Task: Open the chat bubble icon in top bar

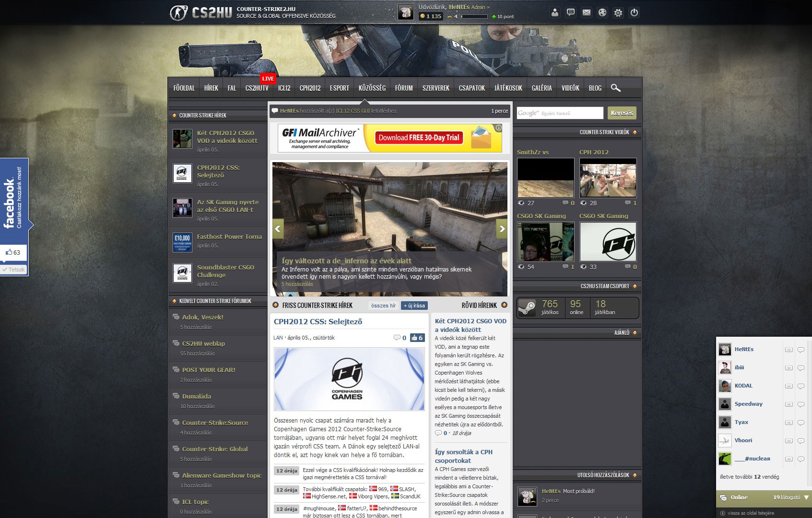Action: pyautogui.click(x=571, y=13)
